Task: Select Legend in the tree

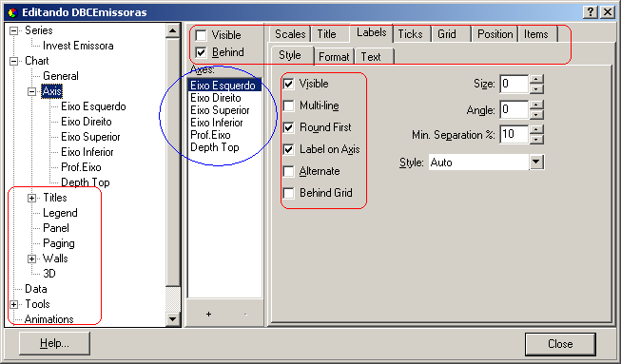Action: [60, 213]
